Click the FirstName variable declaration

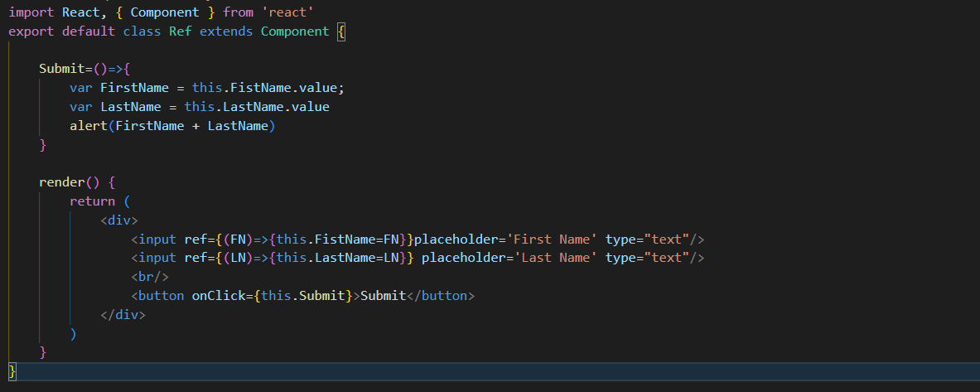coord(134,88)
